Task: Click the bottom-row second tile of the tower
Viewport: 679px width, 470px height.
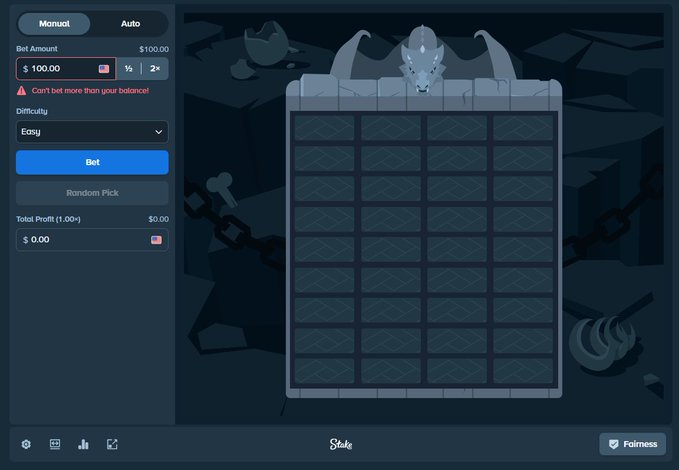Action: [391, 371]
